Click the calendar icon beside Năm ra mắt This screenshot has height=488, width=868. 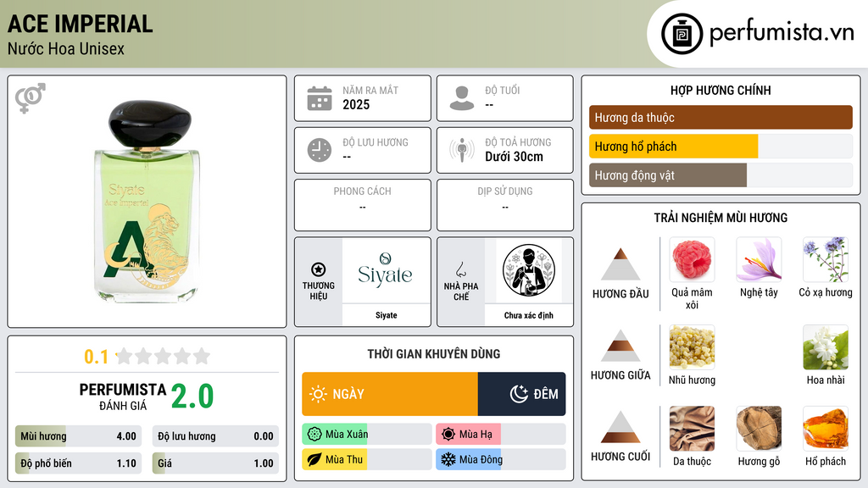click(320, 98)
